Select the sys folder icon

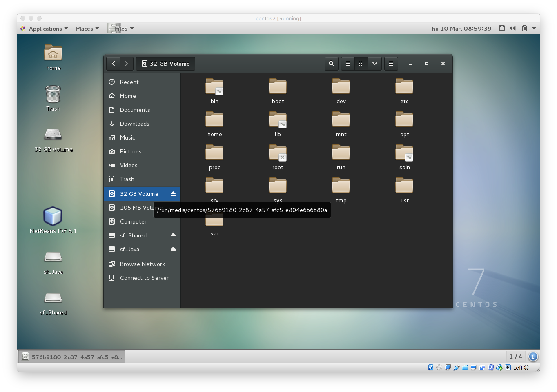pyautogui.click(x=278, y=186)
